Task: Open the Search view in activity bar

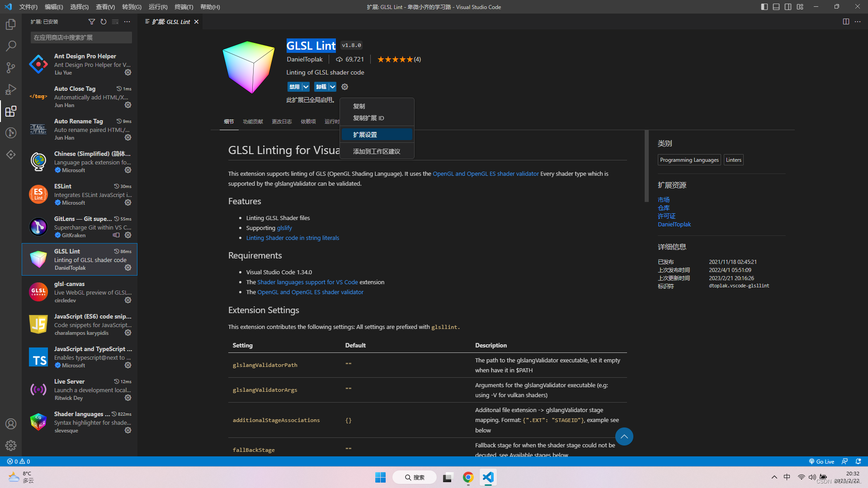Action: [11, 46]
